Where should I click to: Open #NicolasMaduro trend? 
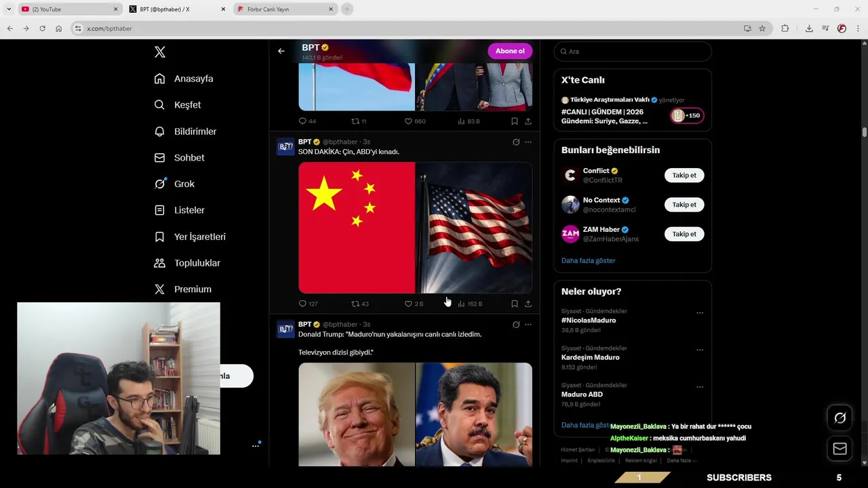[x=589, y=321]
